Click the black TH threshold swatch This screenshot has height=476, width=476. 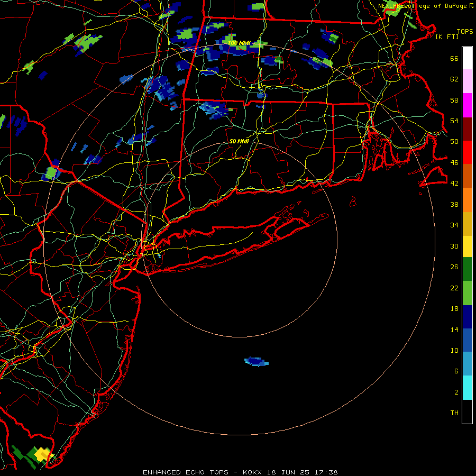(467, 411)
